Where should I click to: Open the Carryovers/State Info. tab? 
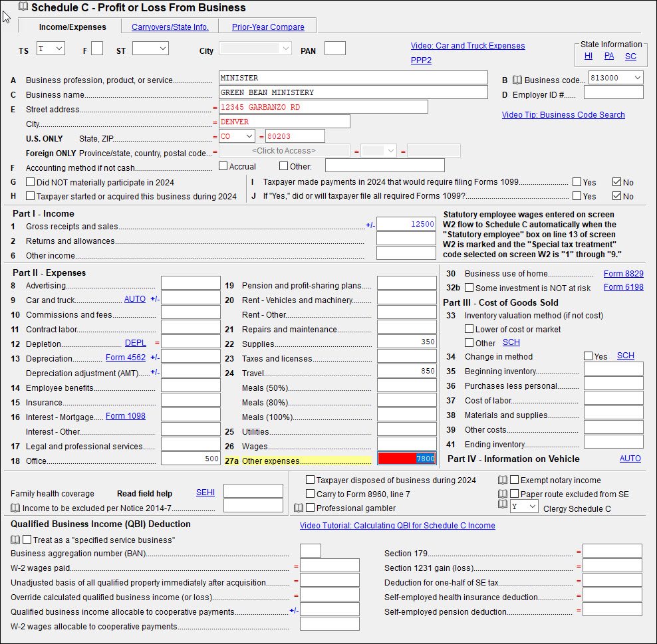170,27
